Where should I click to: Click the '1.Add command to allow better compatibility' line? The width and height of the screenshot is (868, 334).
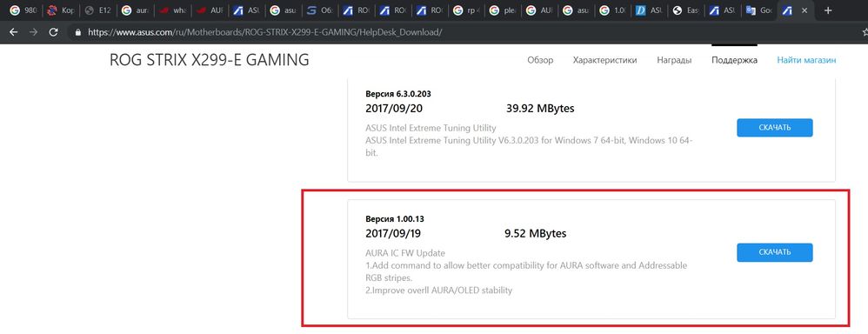[526, 271]
